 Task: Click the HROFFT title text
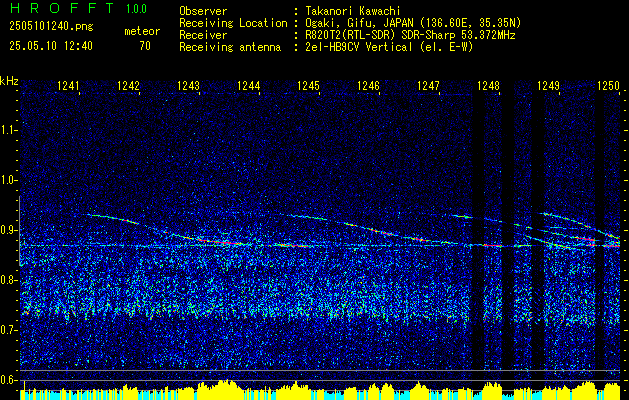click(x=62, y=8)
